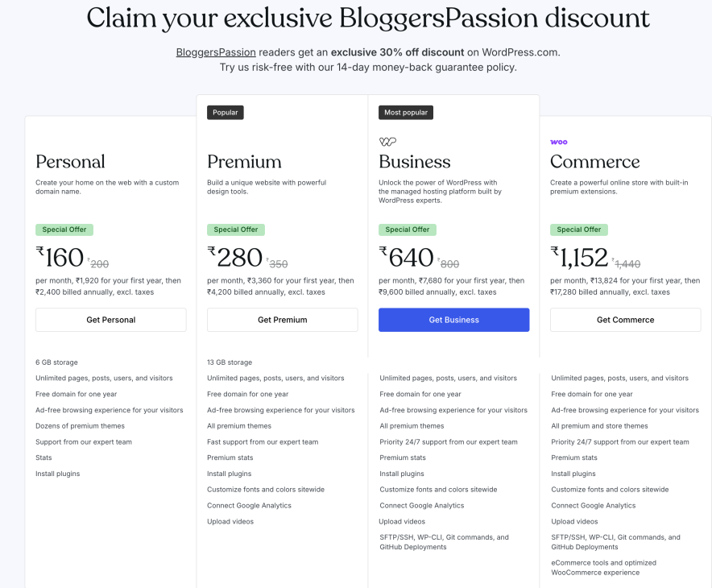
Task: Click the hands emoji above Business plan
Action: point(387,140)
